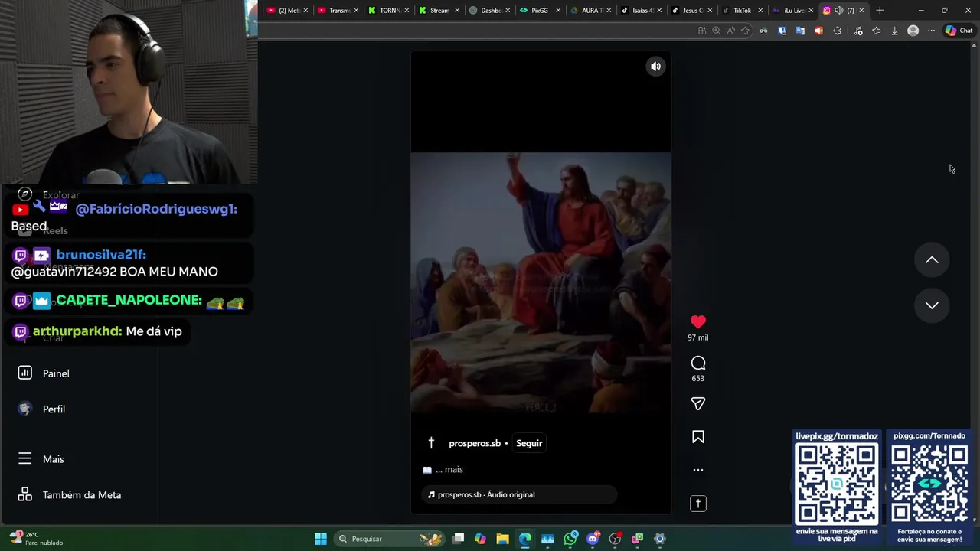Open the weather widget showing 26°C
The height and width of the screenshot is (551, 980).
tap(36, 539)
